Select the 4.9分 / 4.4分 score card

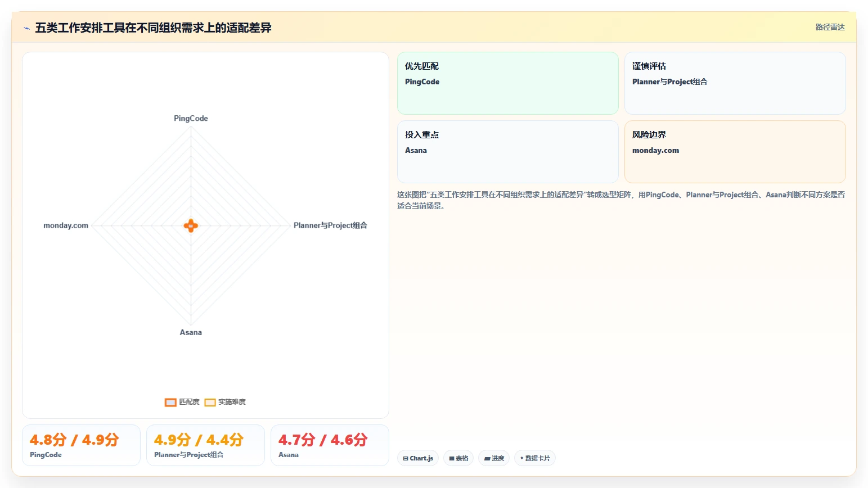[x=205, y=445]
